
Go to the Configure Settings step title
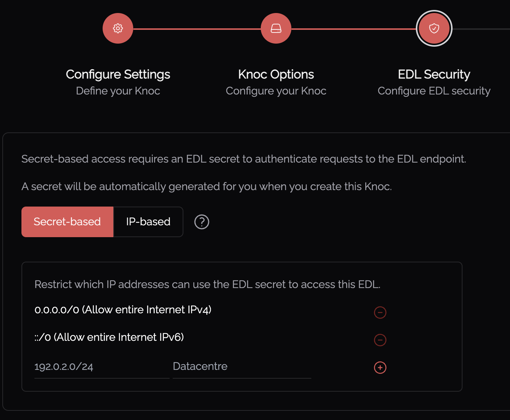118,74
